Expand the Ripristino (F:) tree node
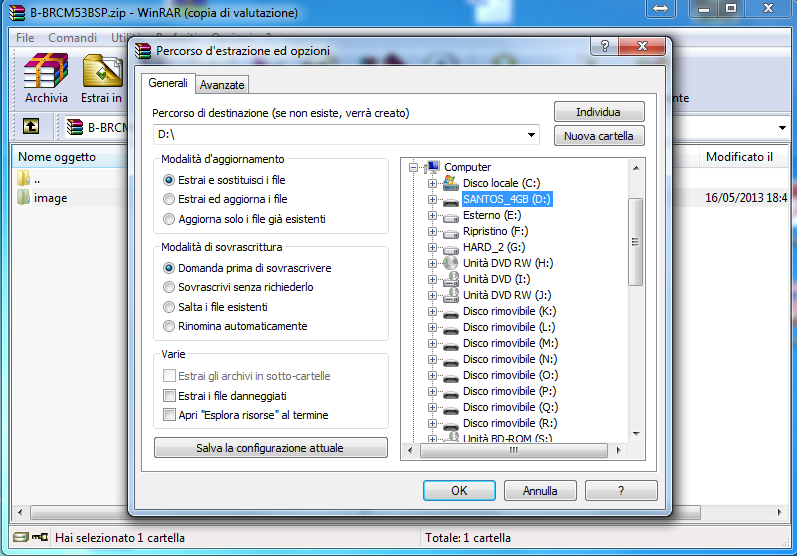The width and height of the screenshot is (797, 556). [432, 231]
